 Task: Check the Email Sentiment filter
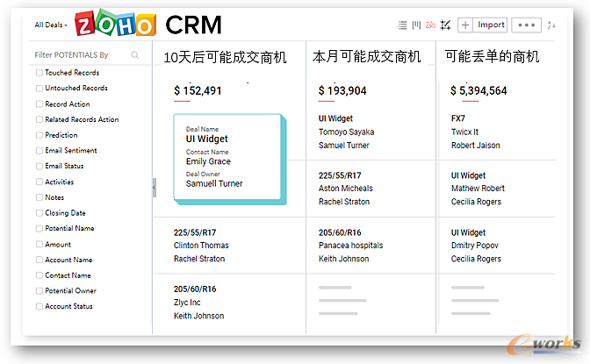pyautogui.click(x=40, y=150)
